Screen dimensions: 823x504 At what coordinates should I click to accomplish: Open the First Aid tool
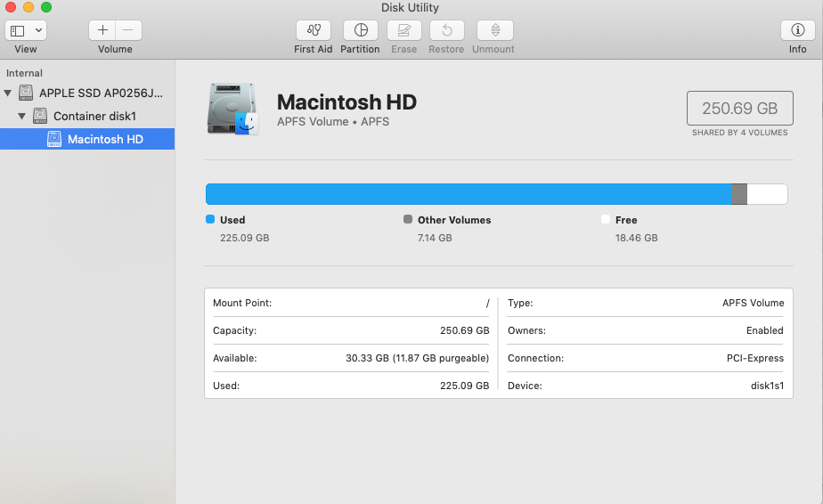314,30
